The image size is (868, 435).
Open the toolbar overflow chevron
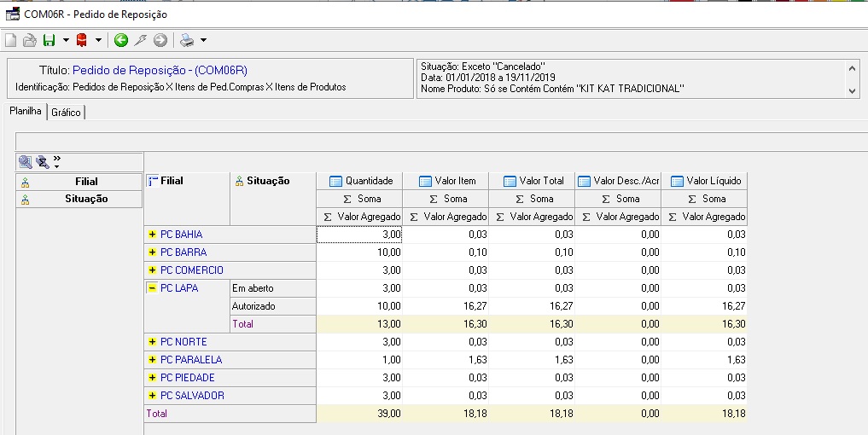tap(57, 160)
